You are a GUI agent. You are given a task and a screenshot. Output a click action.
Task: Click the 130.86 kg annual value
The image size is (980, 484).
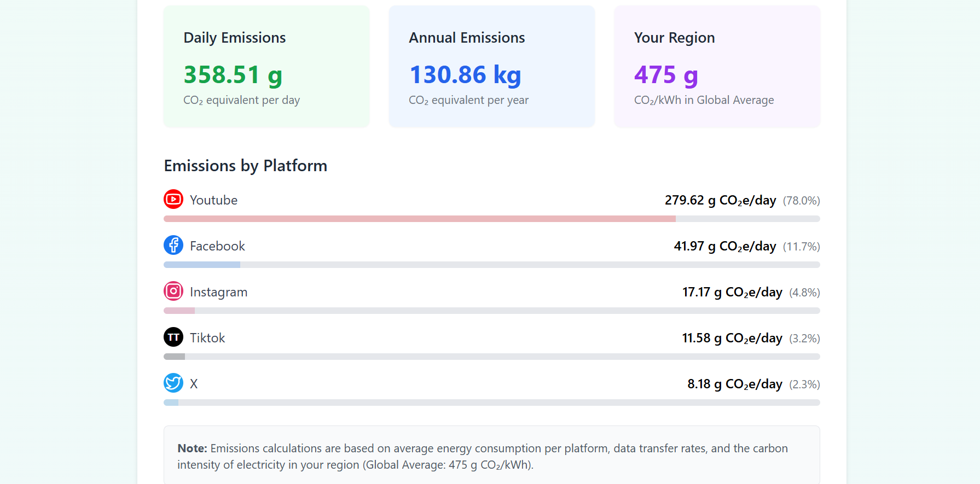(x=465, y=75)
